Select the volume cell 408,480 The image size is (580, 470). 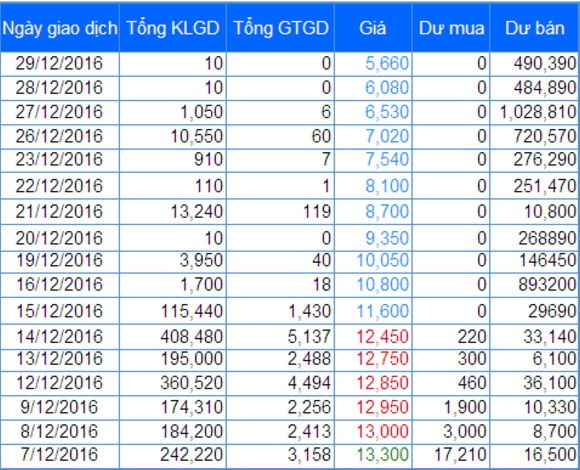(192, 337)
